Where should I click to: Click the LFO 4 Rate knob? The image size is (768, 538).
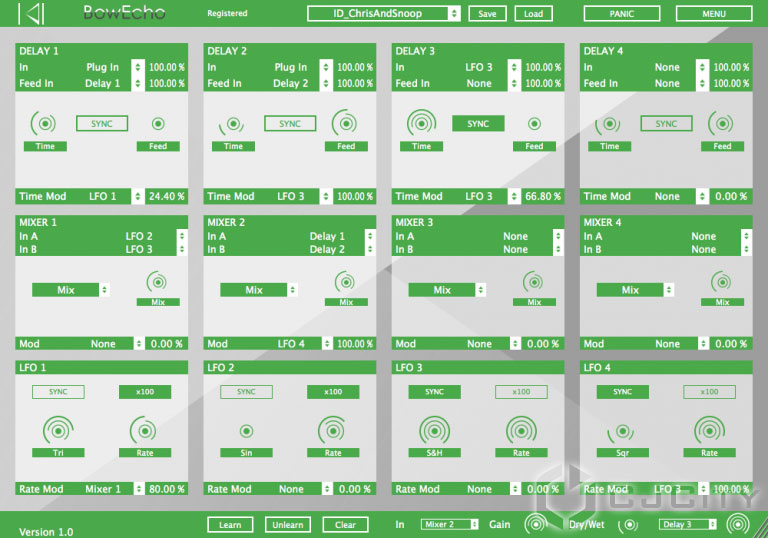(x=709, y=431)
